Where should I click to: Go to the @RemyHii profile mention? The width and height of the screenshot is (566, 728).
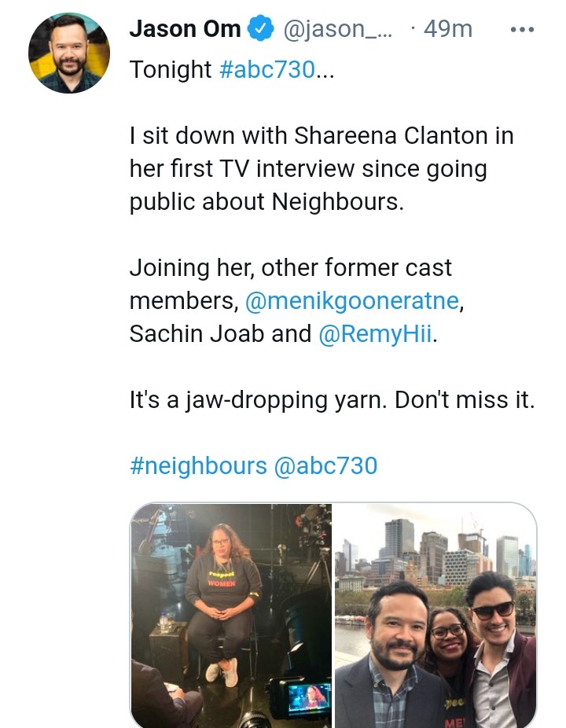(x=376, y=334)
